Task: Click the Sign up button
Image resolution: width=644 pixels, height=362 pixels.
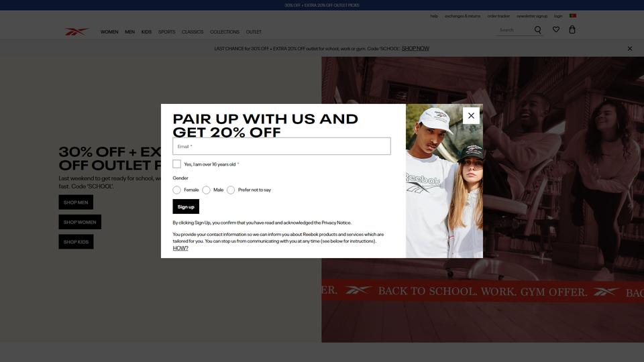Action: coord(186,206)
